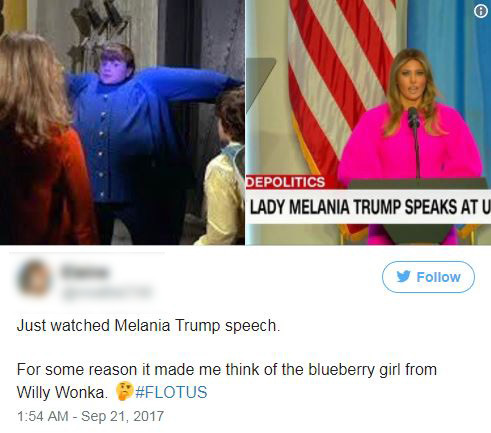Screen dimensions: 491x433
Task: Click the "LADY MELANIA TRUMP SPEAKS AT U" headline banner
Action: pos(369,207)
